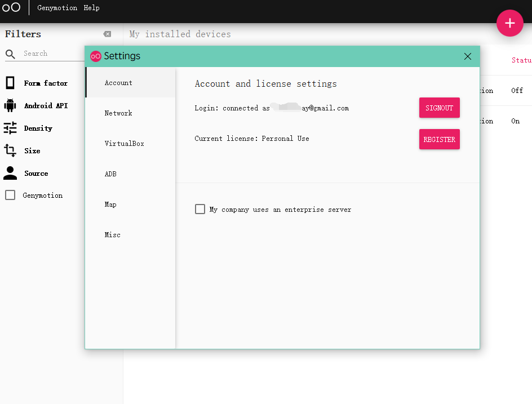Close the Settings dialog
This screenshot has width=532, height=404.
pos(468,56)
